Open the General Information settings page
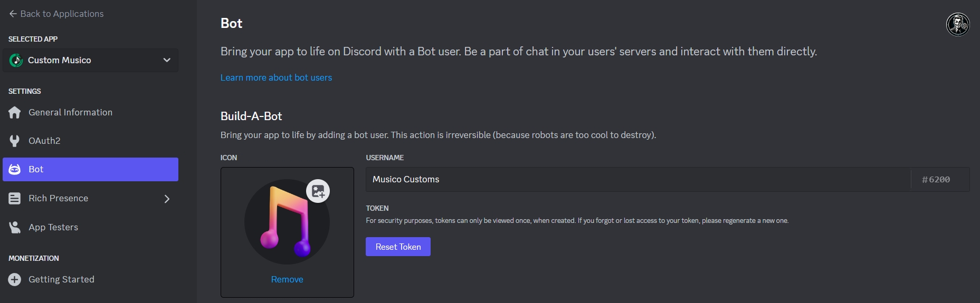This screenshot has height=303, width=980. (70, 112)
